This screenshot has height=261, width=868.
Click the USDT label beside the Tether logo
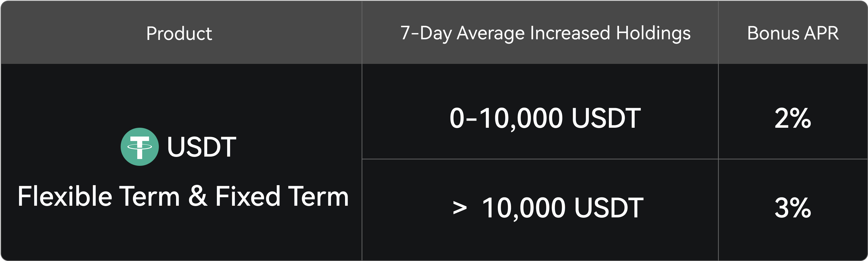coord(202,147)
